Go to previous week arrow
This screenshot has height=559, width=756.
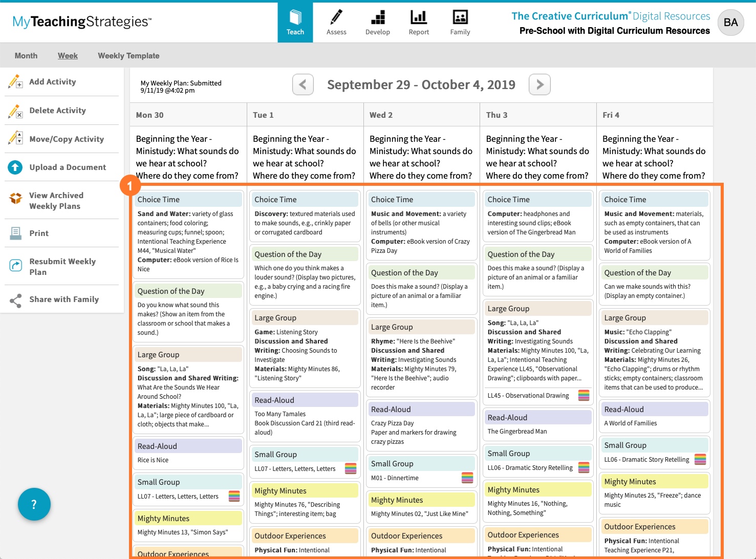tap(303, 84)
